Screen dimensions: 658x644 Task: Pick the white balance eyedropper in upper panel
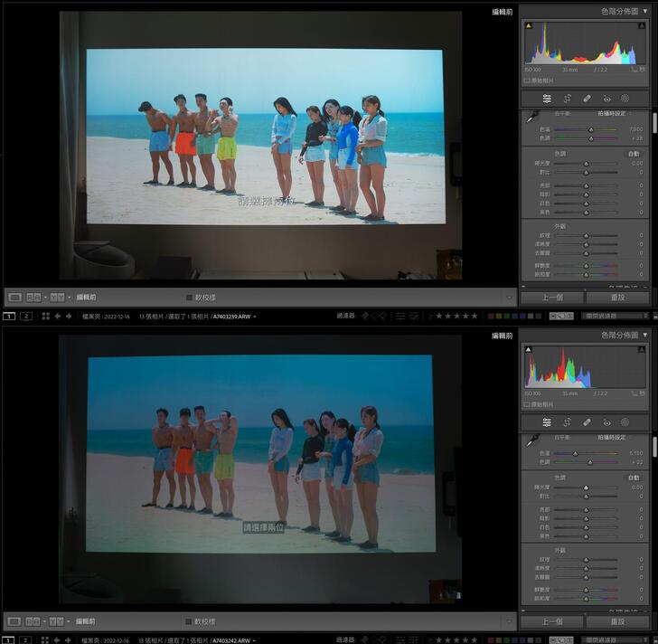[x=532, y=117]
